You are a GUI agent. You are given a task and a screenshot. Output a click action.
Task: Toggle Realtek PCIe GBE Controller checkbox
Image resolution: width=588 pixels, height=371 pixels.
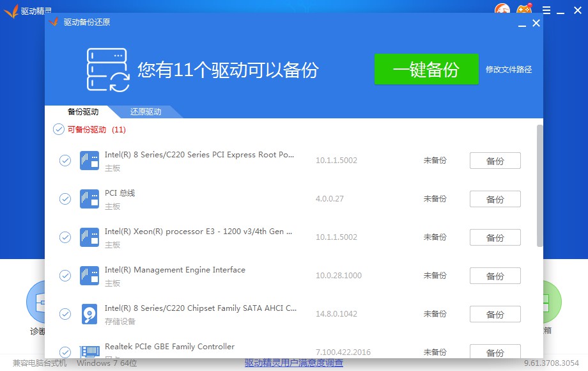65,352
